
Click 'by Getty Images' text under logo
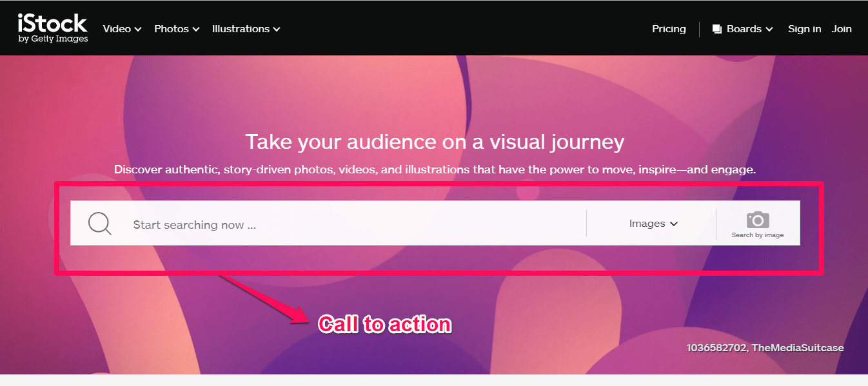coord(53,39)
